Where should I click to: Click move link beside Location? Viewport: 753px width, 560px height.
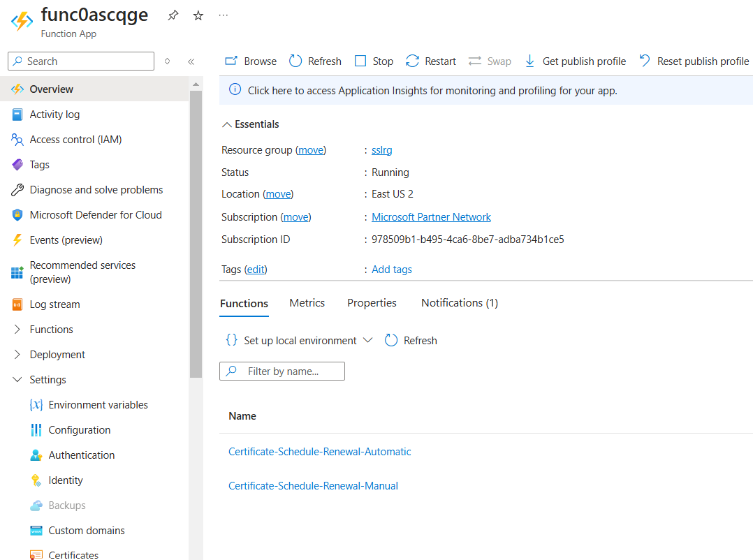pyautogui.click(x=278, y=194)
